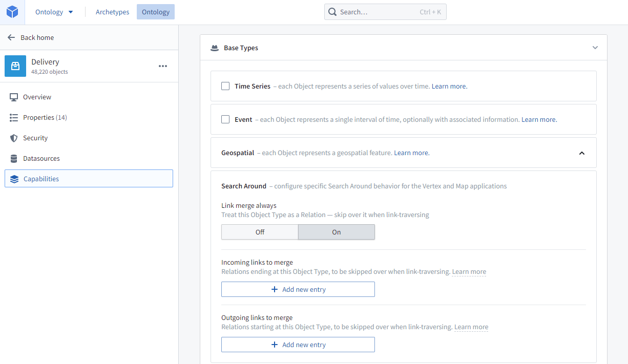
Task: Click the blue cube app logo
Action: pos(12,12)
